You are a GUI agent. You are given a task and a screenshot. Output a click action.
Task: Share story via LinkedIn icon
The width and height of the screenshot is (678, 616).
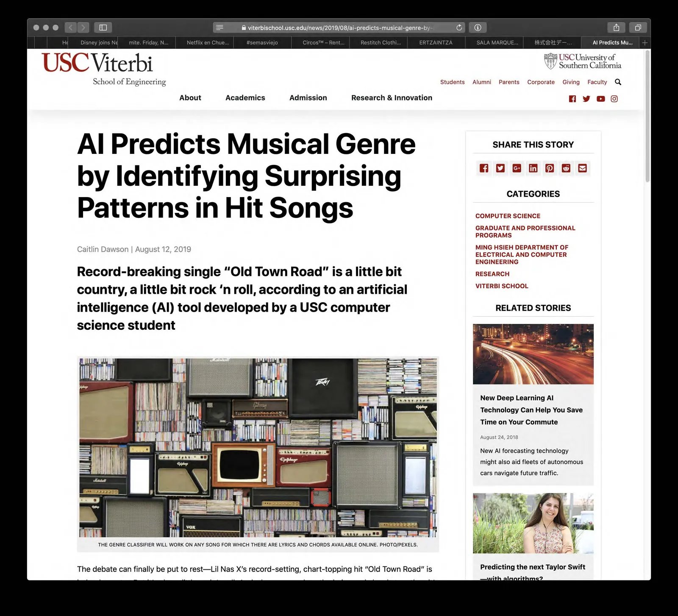[533, 168]
